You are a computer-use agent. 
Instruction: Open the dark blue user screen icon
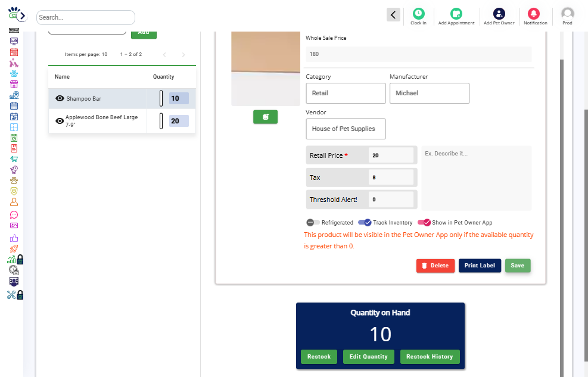click(x=14, y=281)
